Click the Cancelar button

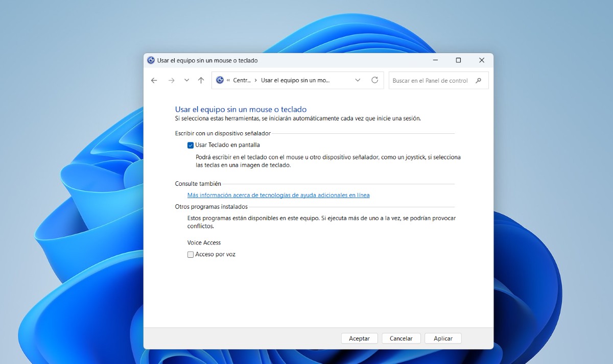click(401, 338)
